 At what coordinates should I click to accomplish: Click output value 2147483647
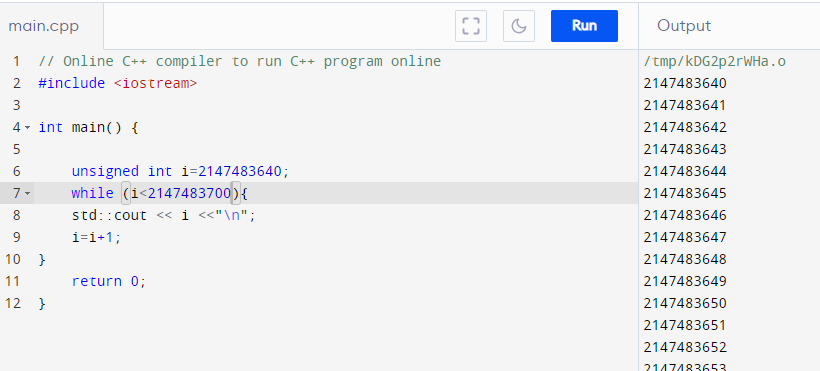(x=685, y=237)
